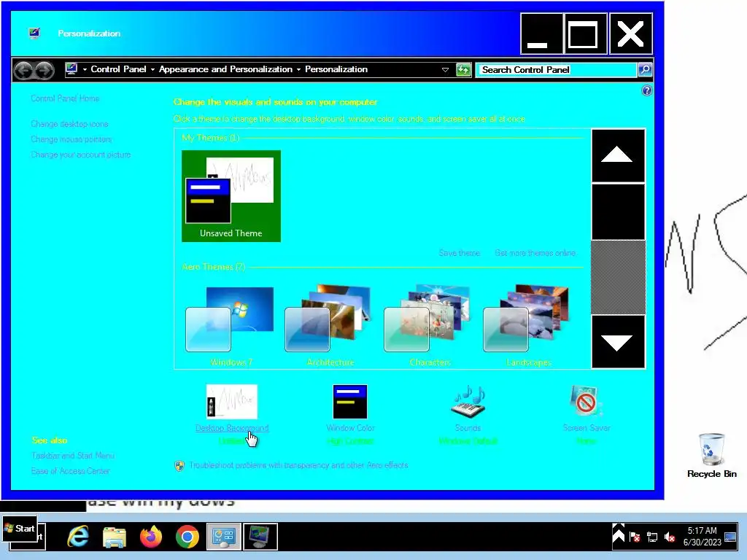Open File Explorer from taskbar
The height and width of the screenshot is (560, 747).
pyautogui.click(x=115, y=537)
